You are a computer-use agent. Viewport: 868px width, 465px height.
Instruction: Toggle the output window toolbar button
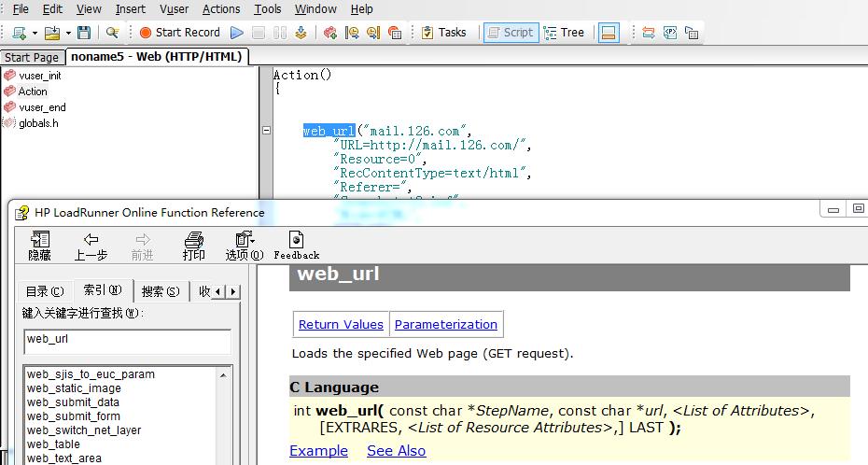tap(609, 33)
